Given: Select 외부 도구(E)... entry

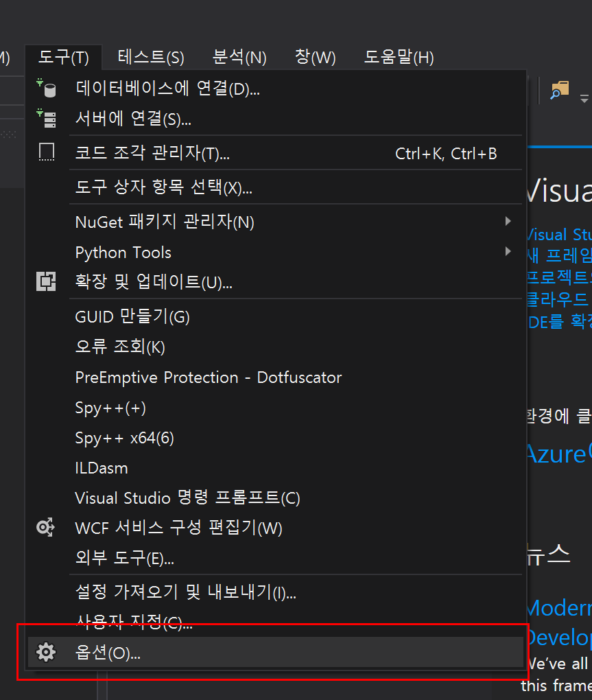Looking at the screenshot, I should click(x=275, y=557).
